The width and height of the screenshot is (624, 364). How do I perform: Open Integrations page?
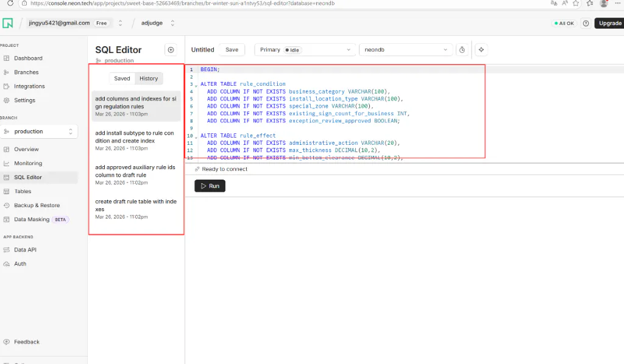[x=29, y=86]
